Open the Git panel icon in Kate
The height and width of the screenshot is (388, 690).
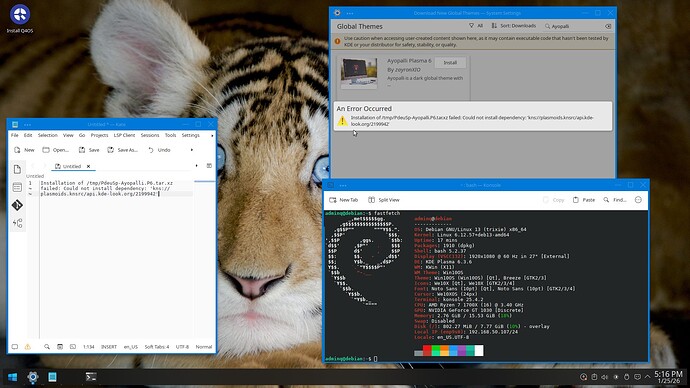coord(17,205)
